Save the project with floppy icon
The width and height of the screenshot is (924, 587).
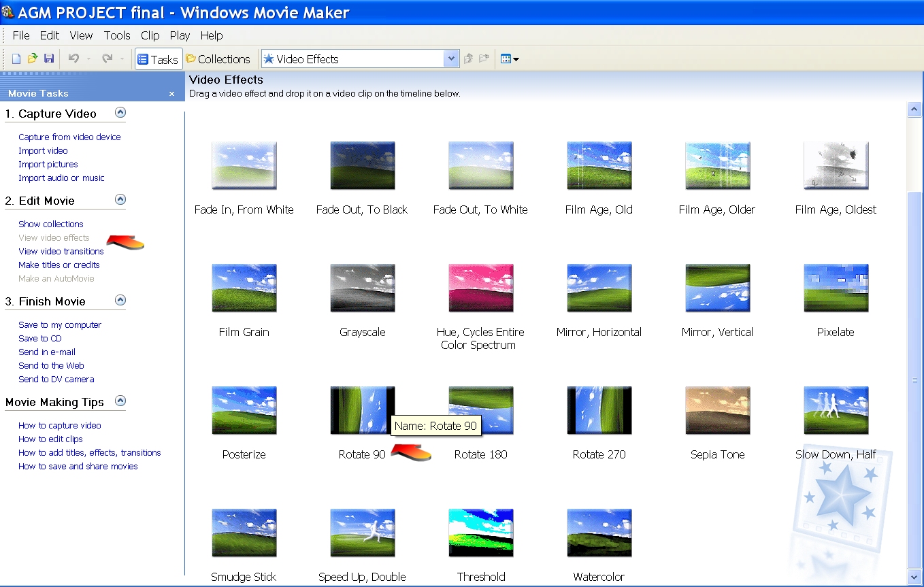[49, 59]
